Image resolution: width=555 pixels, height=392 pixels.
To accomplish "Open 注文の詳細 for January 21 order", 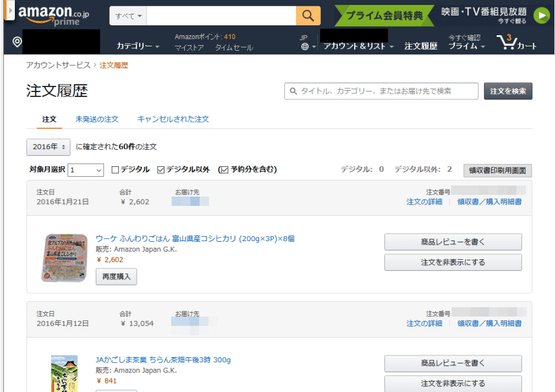I will (424, 202).
